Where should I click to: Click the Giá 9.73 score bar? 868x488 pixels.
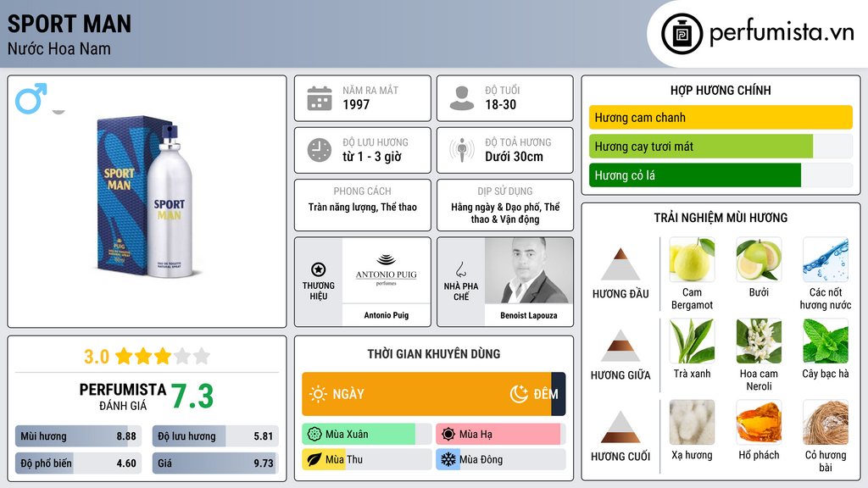[215, 463]
